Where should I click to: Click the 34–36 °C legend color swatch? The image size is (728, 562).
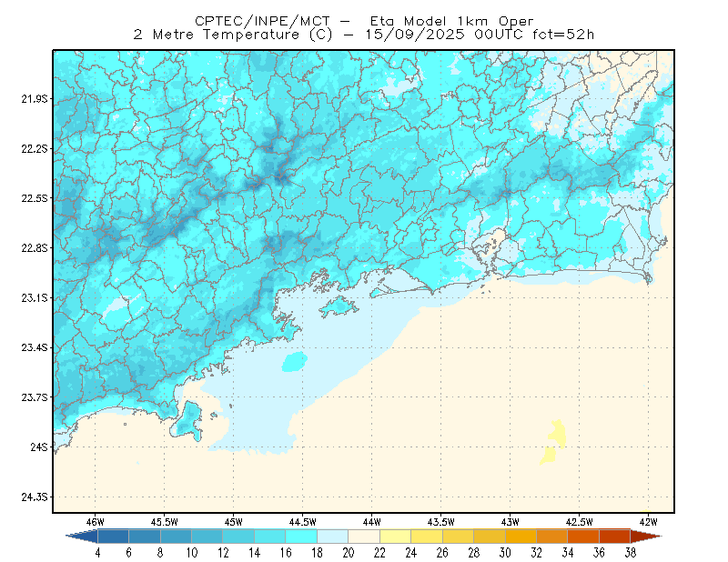tap(583, 536)
